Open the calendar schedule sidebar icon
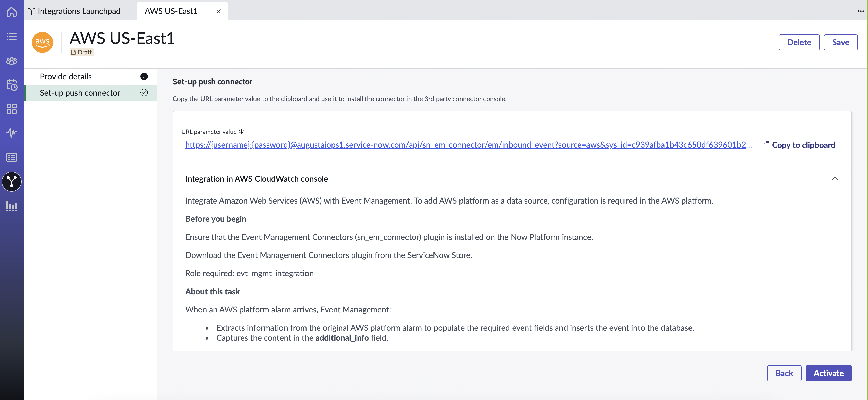The width and height of the screenshot is (868, 400). (x=11, y=85)
